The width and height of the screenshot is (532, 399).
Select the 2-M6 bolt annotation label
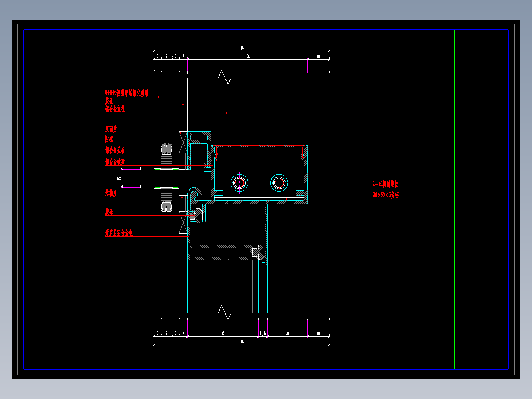click(x=385, y=184)
